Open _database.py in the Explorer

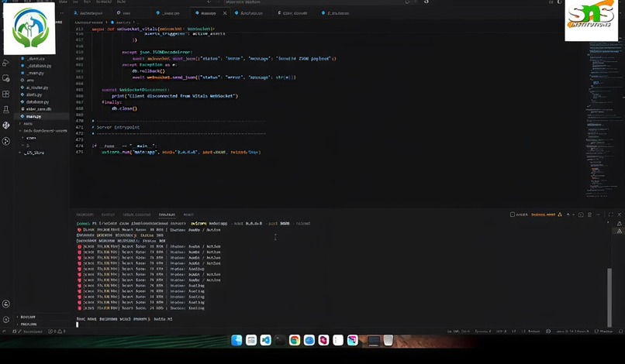[x=40, y=66]
